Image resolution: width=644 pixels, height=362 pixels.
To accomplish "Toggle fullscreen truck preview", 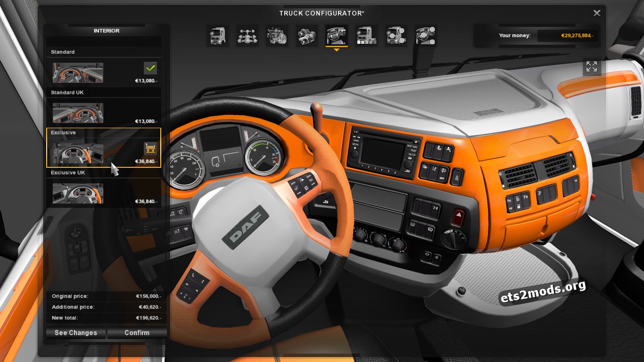I will coord(591,66).
